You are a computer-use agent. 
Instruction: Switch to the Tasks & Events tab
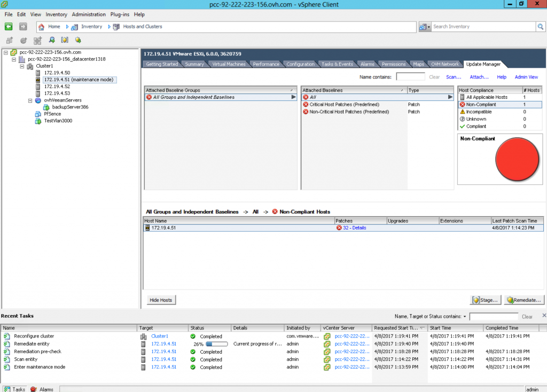[337, 64]
